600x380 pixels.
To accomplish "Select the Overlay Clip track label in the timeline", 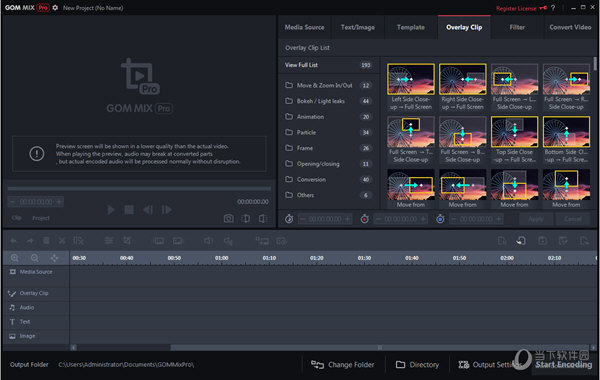I will click(34, 293).
